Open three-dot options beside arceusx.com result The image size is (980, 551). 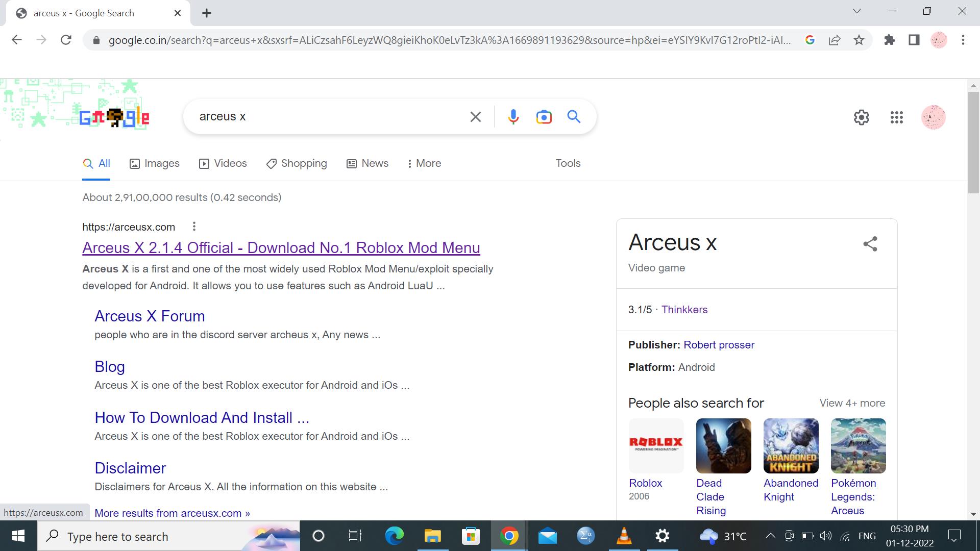pos(194,227)
